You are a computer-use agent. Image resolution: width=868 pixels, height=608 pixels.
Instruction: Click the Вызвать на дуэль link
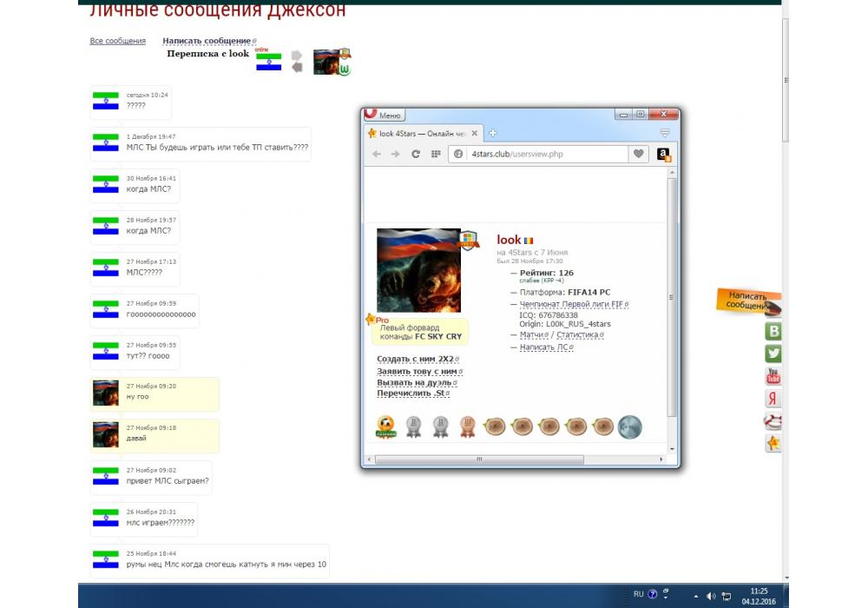pos(417,382)
